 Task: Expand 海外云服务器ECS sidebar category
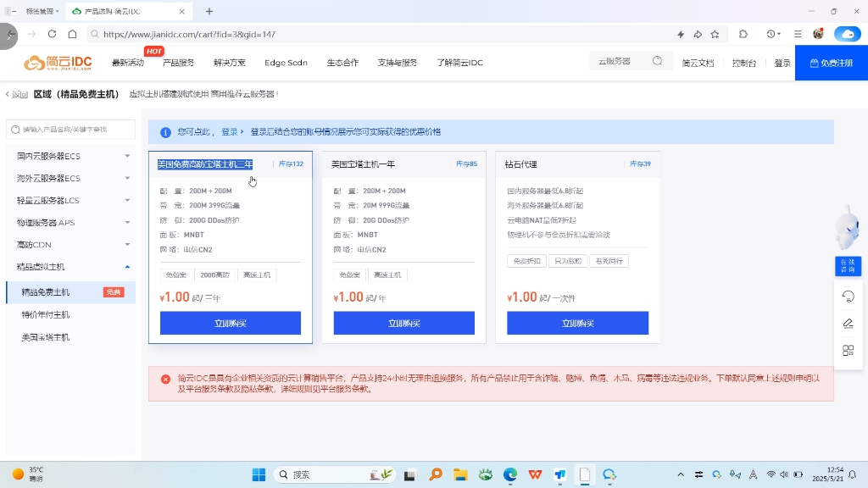[x=72, y=178]
